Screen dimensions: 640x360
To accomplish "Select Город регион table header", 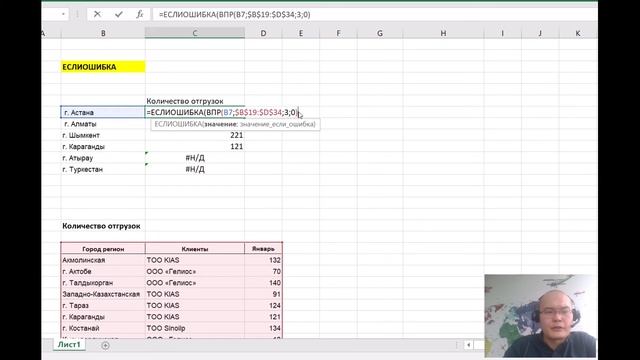I will (103, 249).
